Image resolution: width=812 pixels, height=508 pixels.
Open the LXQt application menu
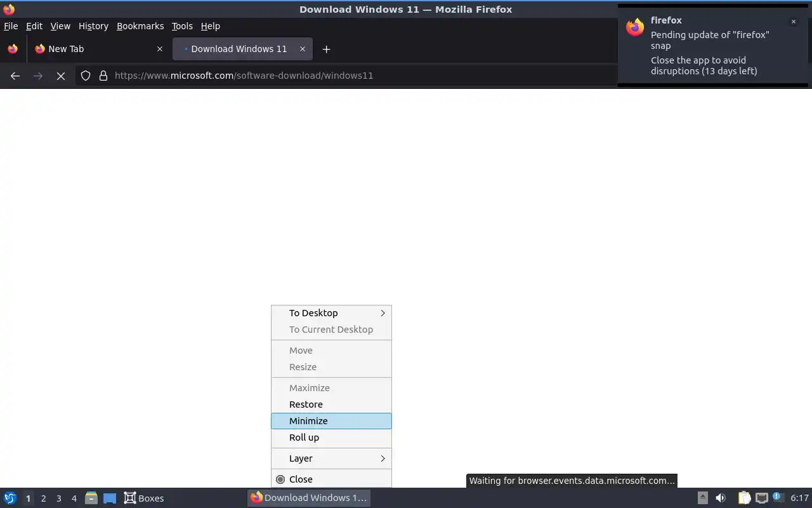tap(10, 498)
